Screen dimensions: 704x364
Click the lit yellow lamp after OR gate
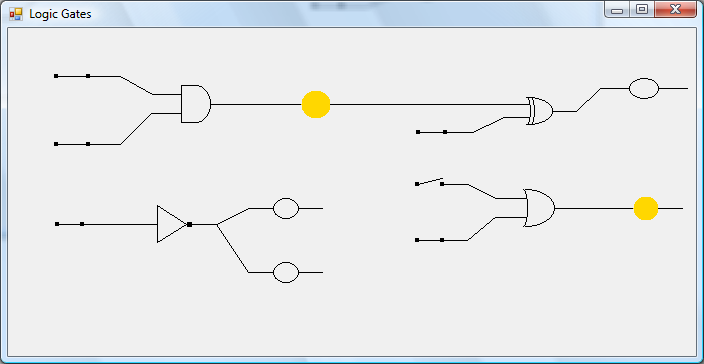[x=646, y=208]
